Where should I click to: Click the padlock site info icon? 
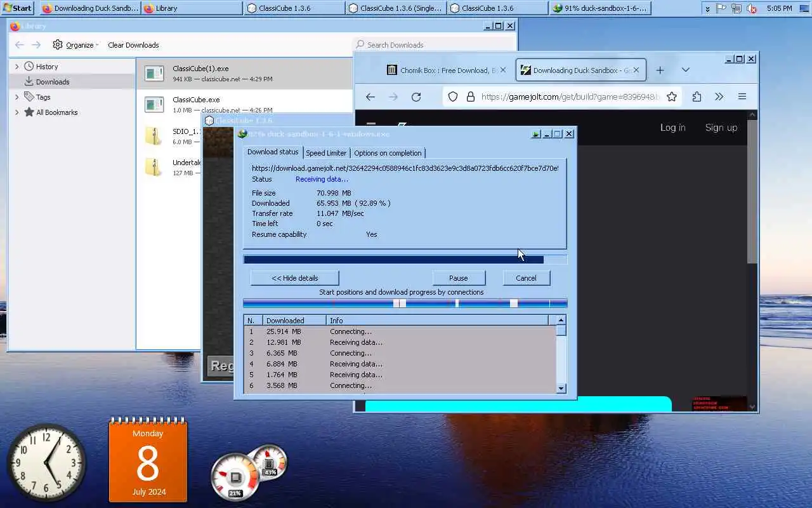click(x=470, y=97)
